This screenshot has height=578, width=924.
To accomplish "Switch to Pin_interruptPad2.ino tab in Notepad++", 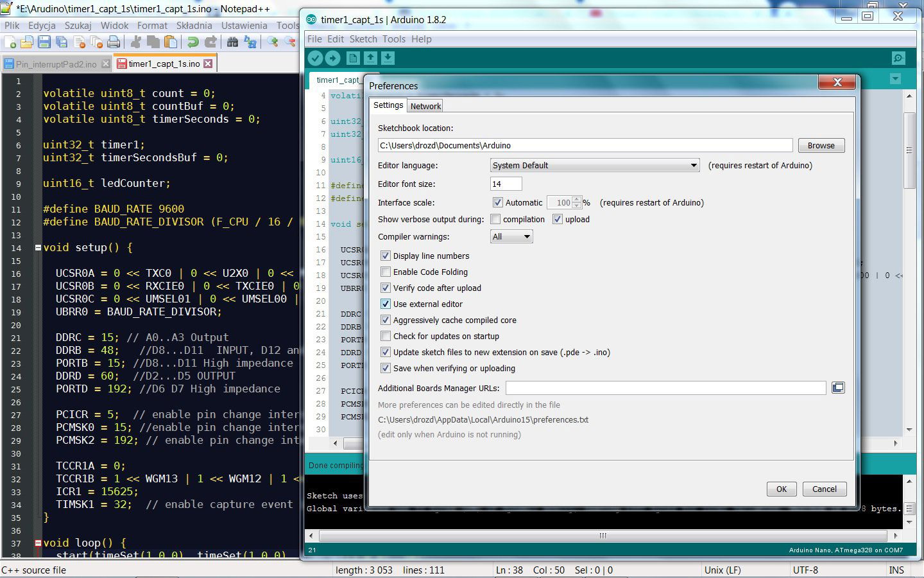I will coord(56,64).
